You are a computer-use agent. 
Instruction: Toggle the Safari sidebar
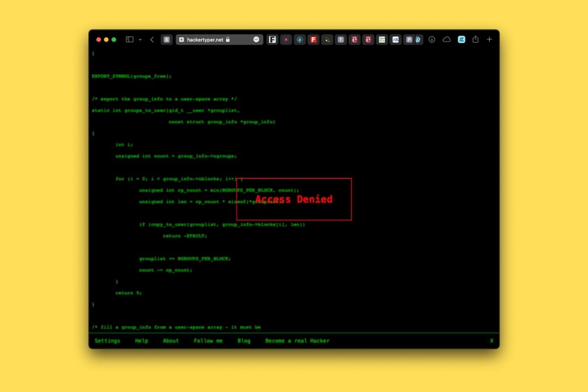pyautogui.click(x=129, y=40)
